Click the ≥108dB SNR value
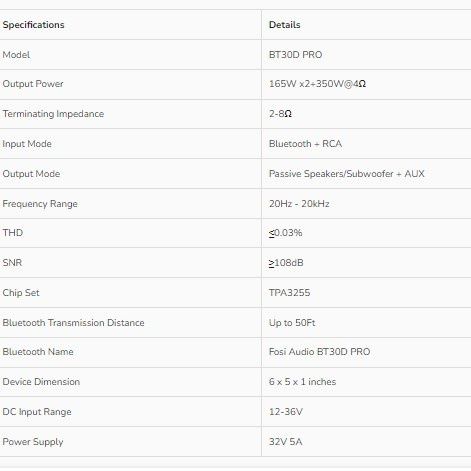The width and height of the screenshot is (471, 471). pyautogui.click(x=286, y=263)
